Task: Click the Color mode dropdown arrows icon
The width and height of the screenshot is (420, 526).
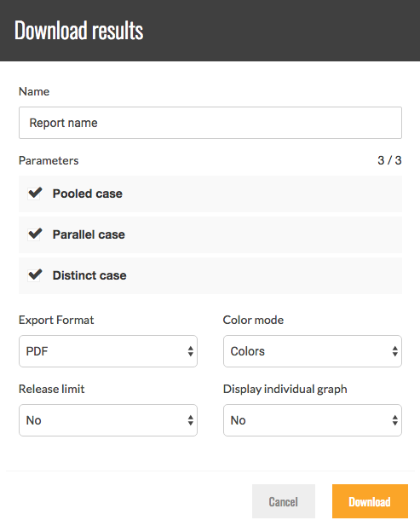Action: (x=394, y=351)
